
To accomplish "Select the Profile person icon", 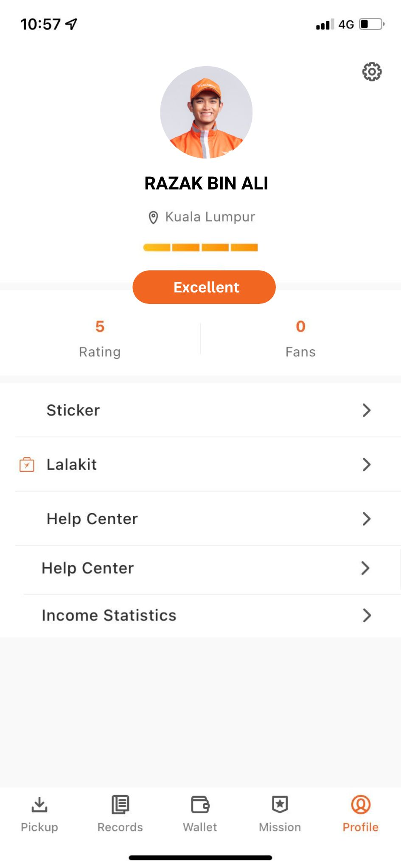I will tap(361, 804).
